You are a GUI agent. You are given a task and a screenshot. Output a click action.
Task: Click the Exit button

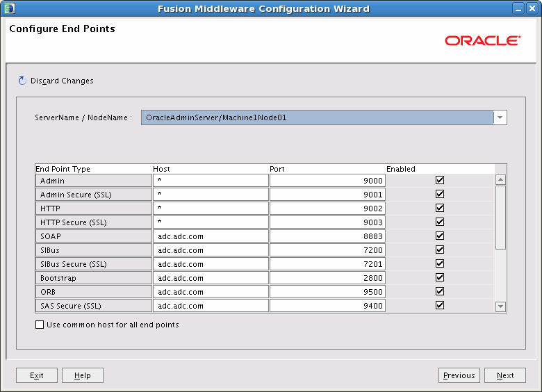tap(37, 375)
